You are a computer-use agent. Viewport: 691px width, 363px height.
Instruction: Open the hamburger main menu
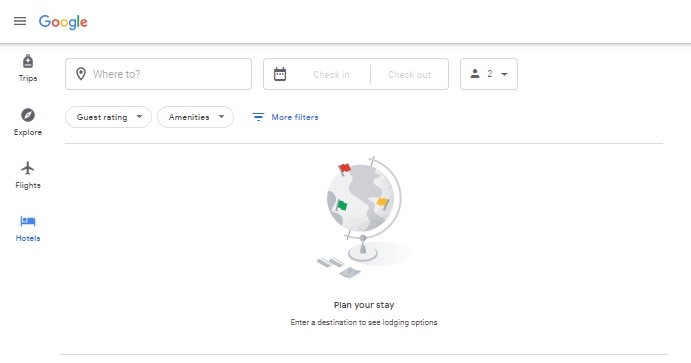(20, 21)
